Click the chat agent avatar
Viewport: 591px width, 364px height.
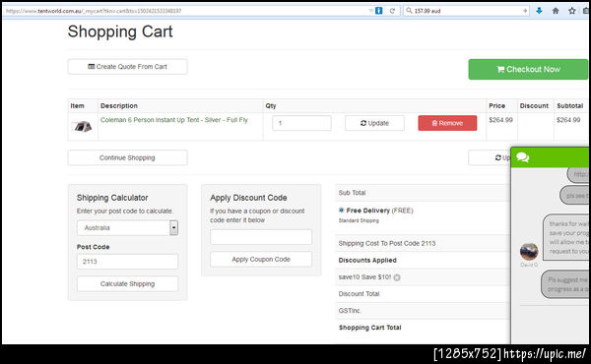pos(529,252)
